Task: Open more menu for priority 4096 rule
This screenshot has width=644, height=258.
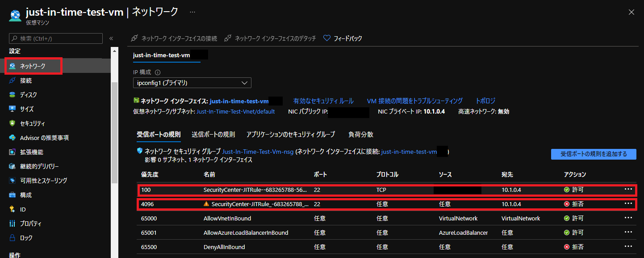Action: [628, 203]
